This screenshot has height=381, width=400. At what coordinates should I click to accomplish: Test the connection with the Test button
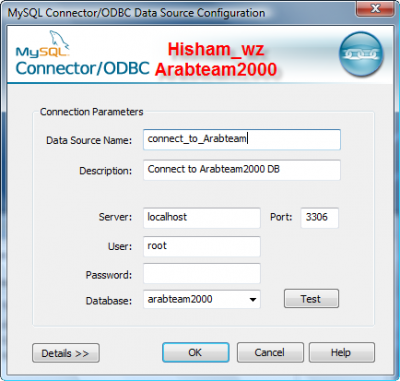coord(311,299)
